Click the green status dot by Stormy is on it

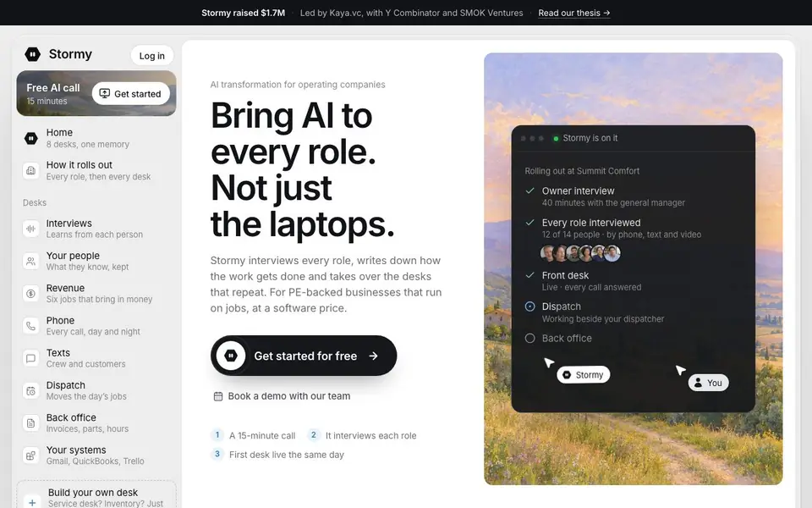coord(556,138)
